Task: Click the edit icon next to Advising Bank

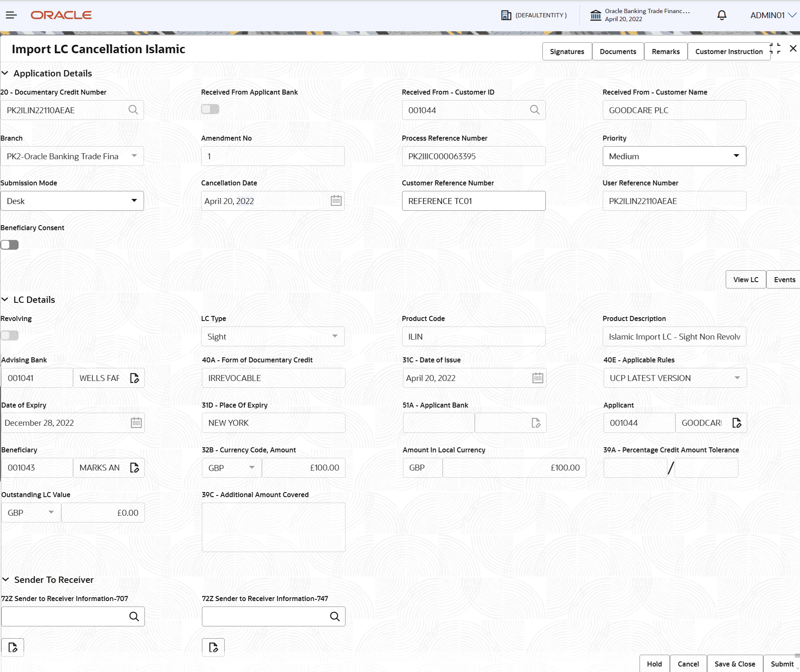Action: click(x=135, y=378)
